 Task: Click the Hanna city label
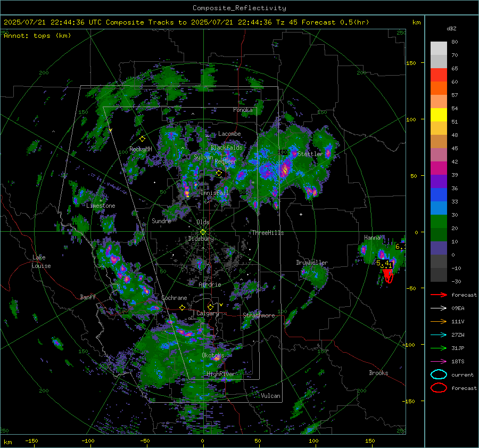pyautogui.click(x=372, y=238)
